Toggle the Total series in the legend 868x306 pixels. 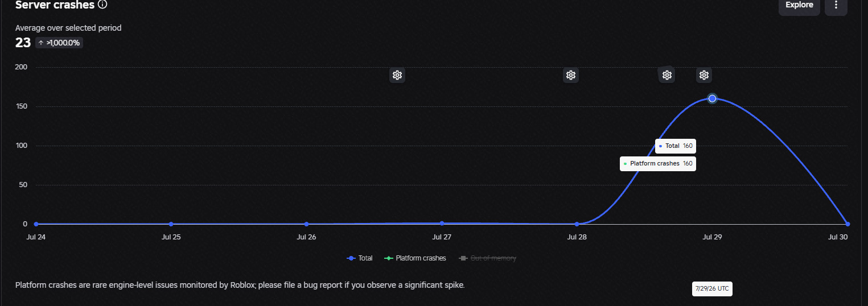coord(360,258)
